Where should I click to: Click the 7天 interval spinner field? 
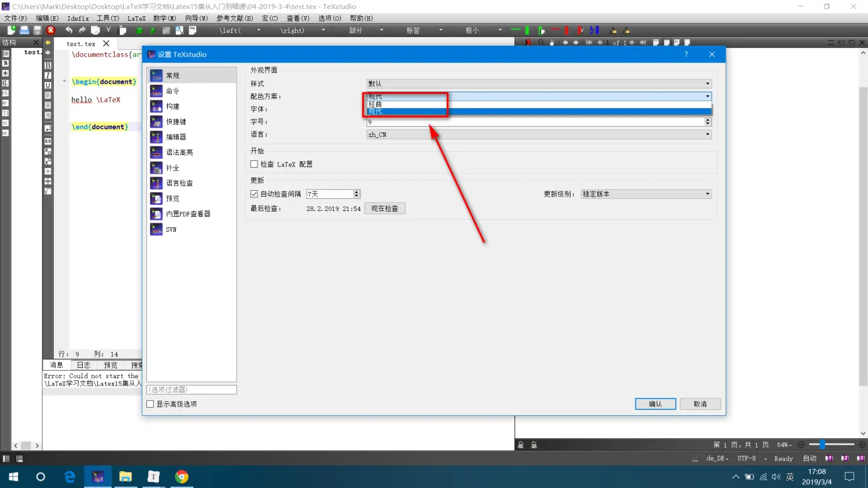[x=333, y=194]
